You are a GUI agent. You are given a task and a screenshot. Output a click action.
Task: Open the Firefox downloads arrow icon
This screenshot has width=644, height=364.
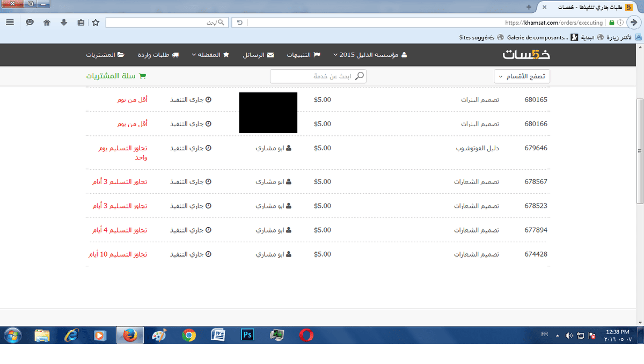(64, 23)
